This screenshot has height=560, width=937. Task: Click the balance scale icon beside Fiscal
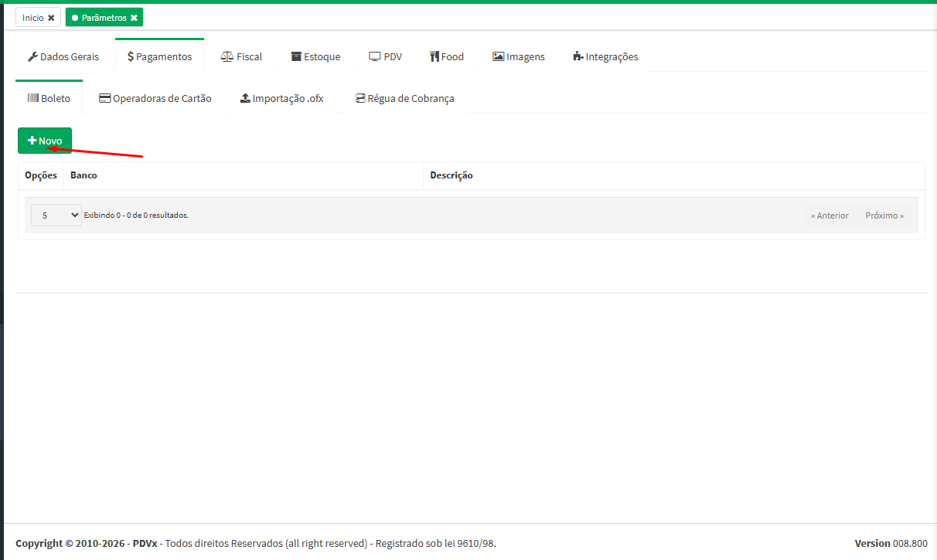227,56
